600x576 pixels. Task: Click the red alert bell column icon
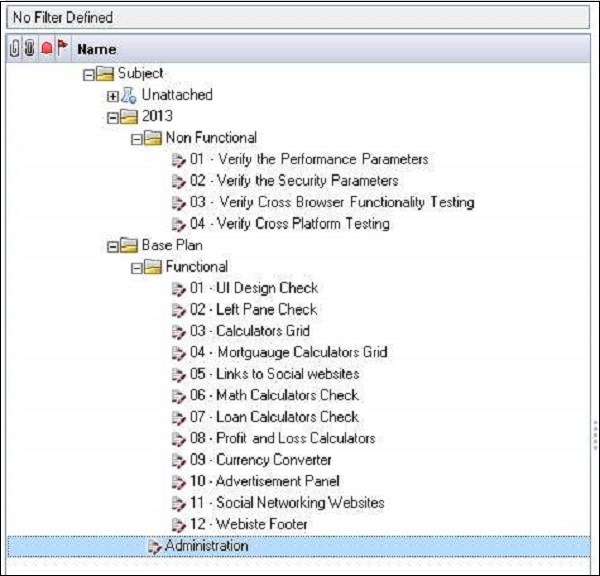coord(47,48)
